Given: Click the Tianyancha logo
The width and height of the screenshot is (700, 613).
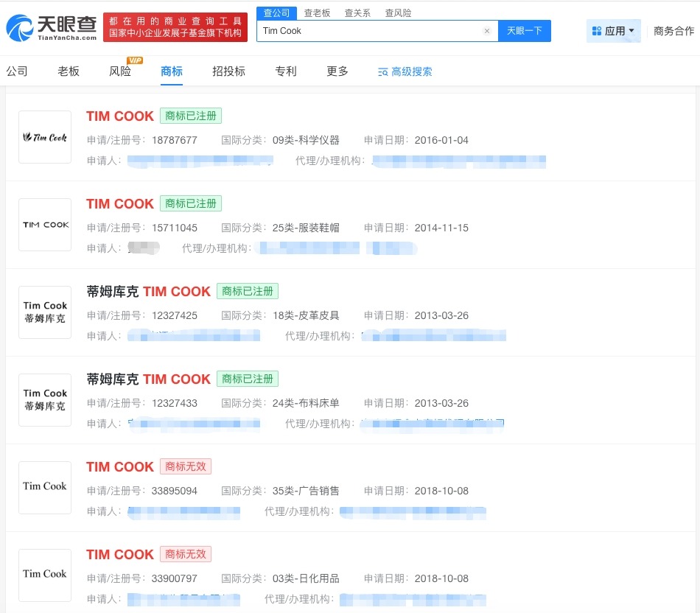Looking at the screenshot, I should (x=52, y=28).
